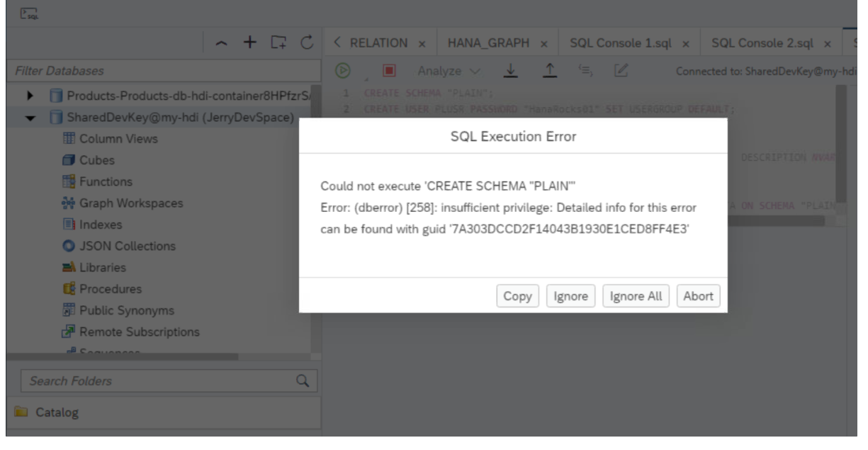
Task: Click Ignore All in the error dialog
Action: (636, 297)
